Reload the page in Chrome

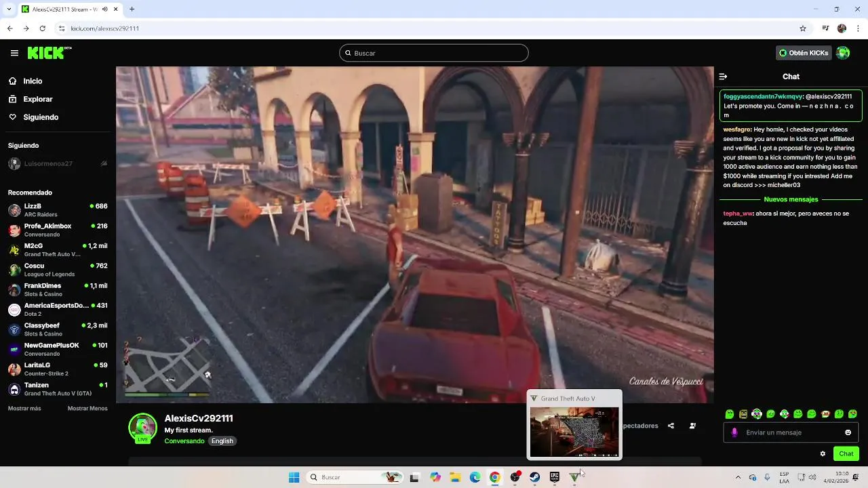pos(43,28)
